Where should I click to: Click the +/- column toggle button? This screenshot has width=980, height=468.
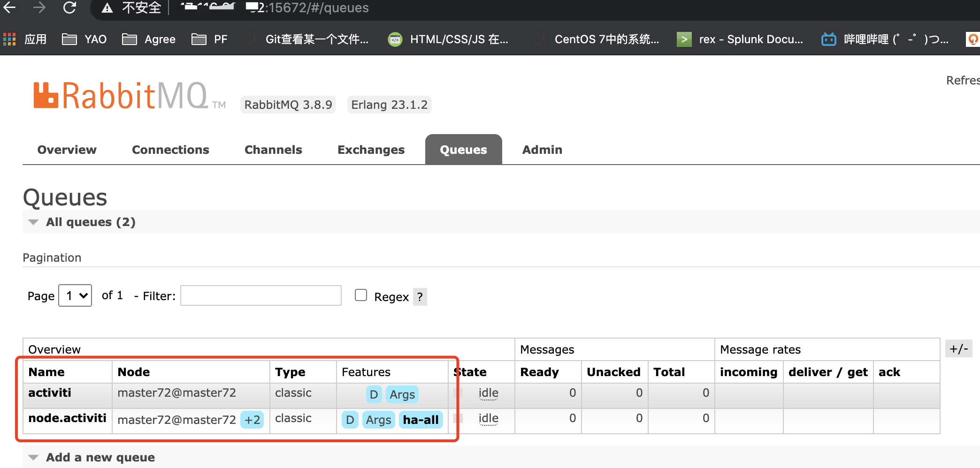click(x=958, y=348)
